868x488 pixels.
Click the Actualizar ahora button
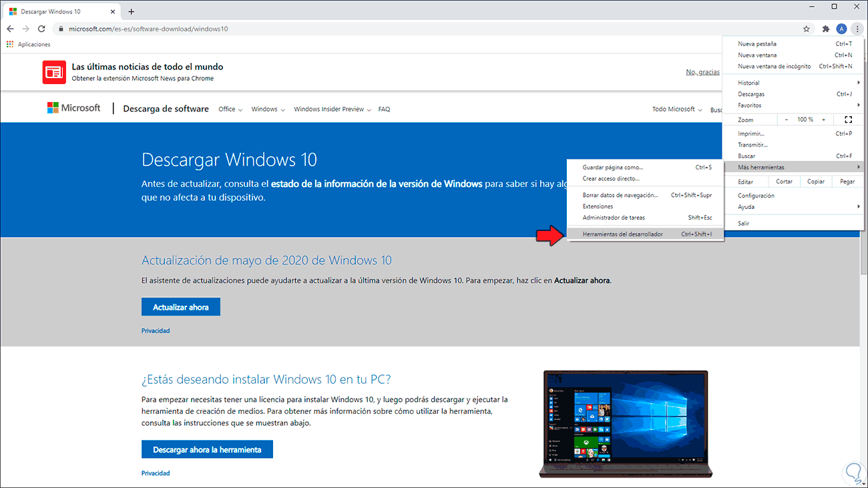181,307
